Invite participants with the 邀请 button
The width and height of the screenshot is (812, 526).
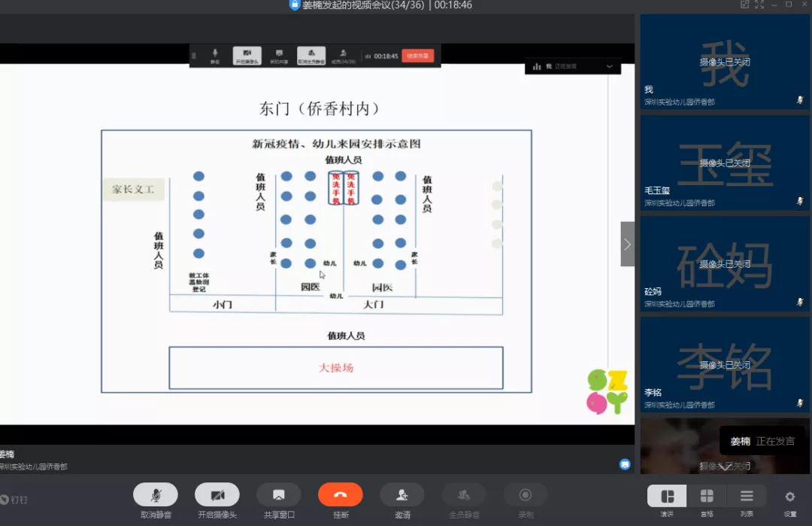tap(401, 495)
